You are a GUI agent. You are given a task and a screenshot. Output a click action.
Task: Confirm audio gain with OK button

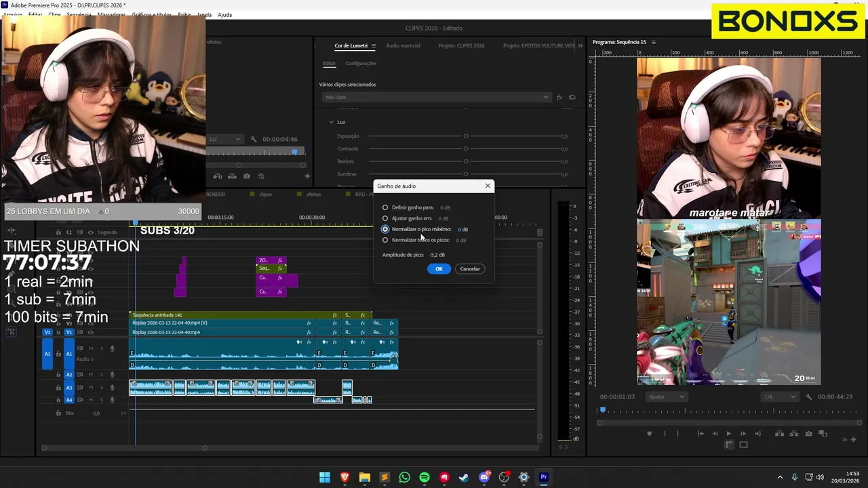coord(439,269)
